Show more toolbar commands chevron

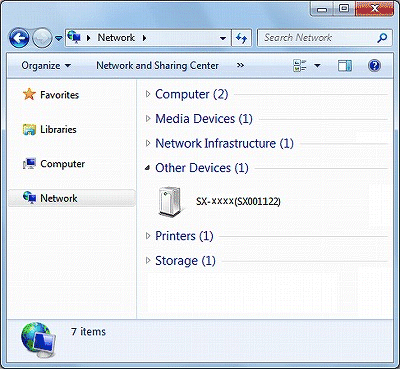(x=240, y=65)
